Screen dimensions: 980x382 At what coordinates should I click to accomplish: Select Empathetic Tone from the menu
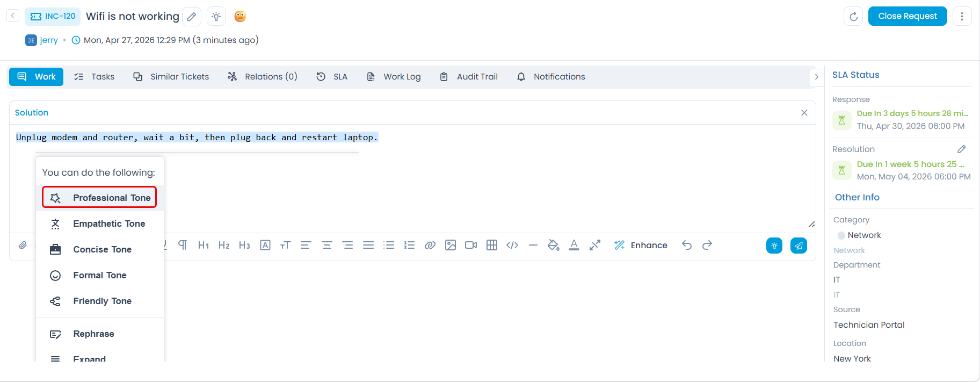point(109,224)
